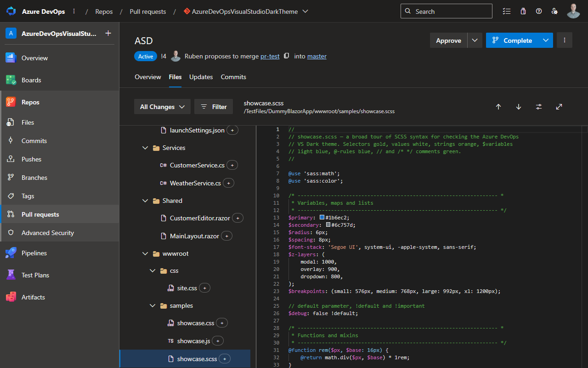
Task: Collapse the samples folder
Action: [153, 306]
